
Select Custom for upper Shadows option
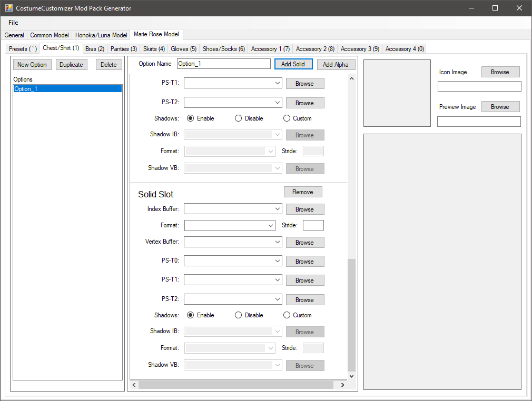(x=297, y=118)
